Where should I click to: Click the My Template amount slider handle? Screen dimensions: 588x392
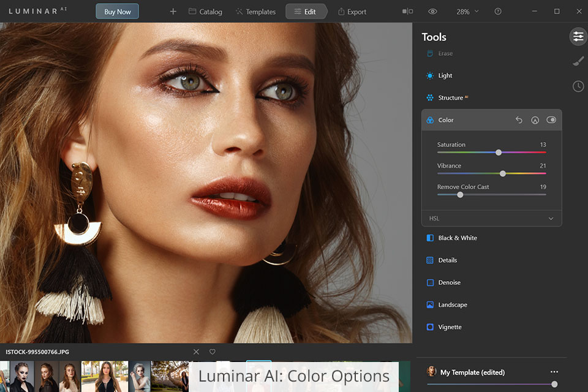coord(554,384)
